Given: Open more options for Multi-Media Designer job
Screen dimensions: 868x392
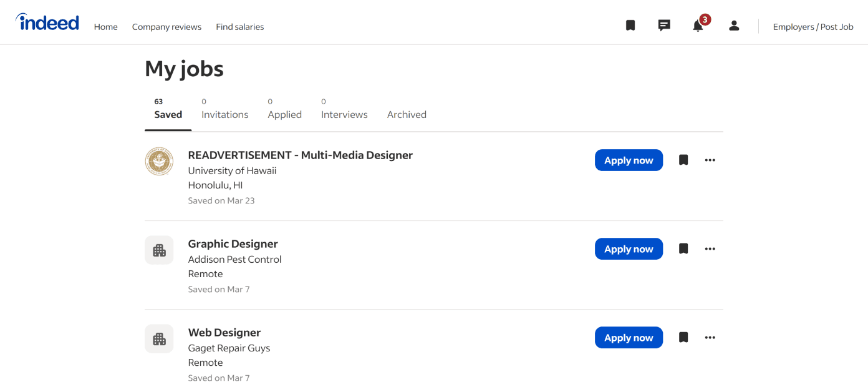Looking at the screenshot, I should [x=710, y=160].
